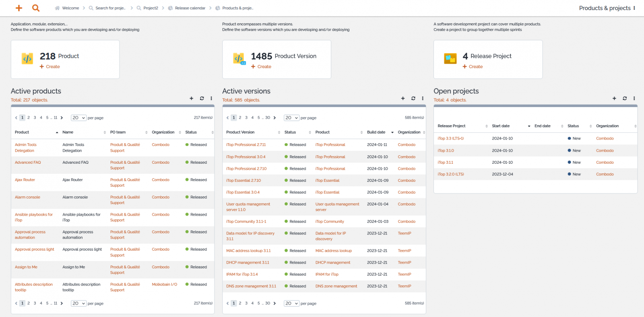
Task: Open Project2 breadcrumb
Action: (147, 8)
